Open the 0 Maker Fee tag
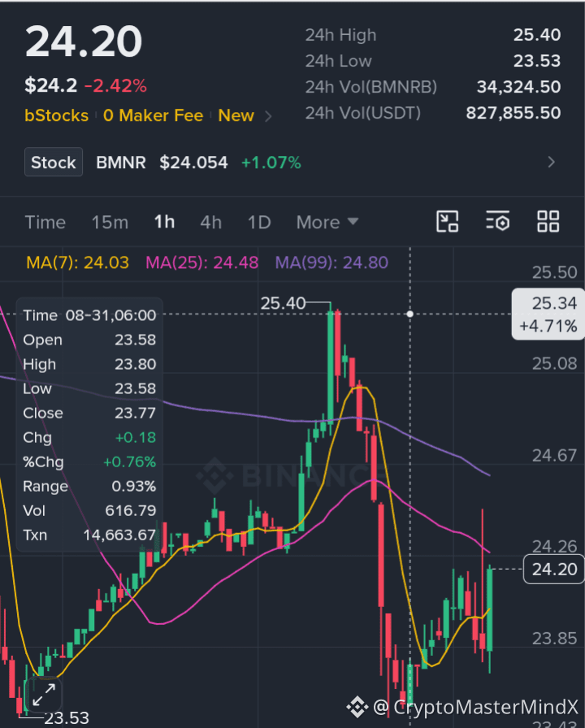Viewport: 585px width, 728px height. [x=154, y=115]
